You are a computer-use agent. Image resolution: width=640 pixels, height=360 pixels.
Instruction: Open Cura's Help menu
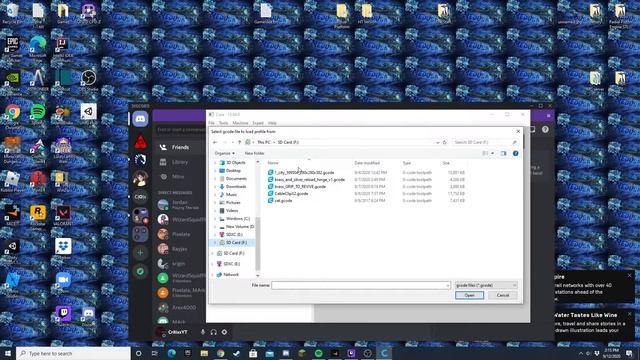pos(272,123)
